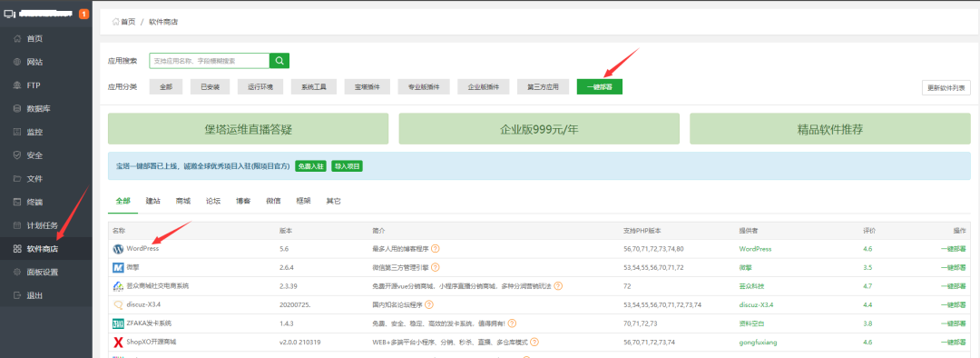980x358 pixels.
Task: Click the 芸众科技 provider link
Action: click(751, 286)
